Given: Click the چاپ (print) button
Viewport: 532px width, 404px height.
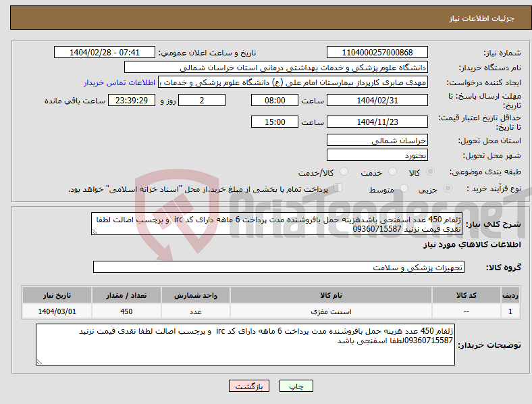Looking at the screenshot, I should [296, 386].
